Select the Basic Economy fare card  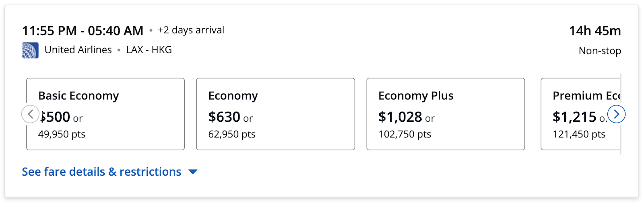coord(105,114)
